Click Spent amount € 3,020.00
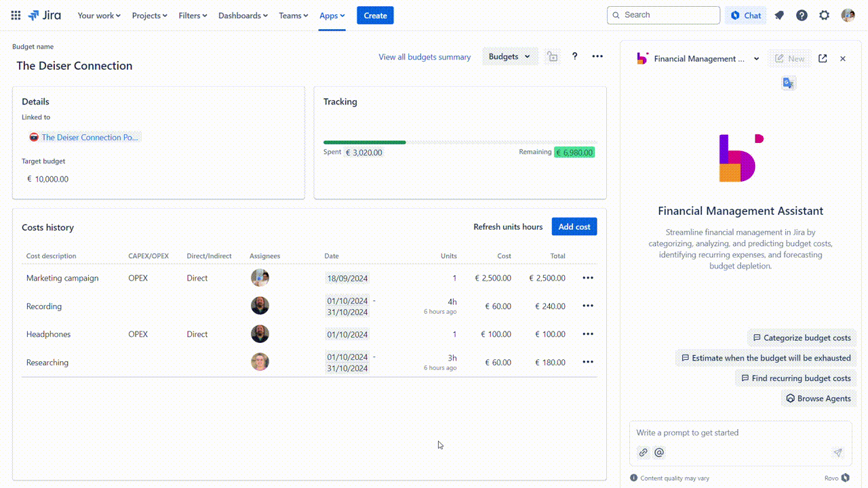This screenshot has height=488, width=868. pos(363,152)
